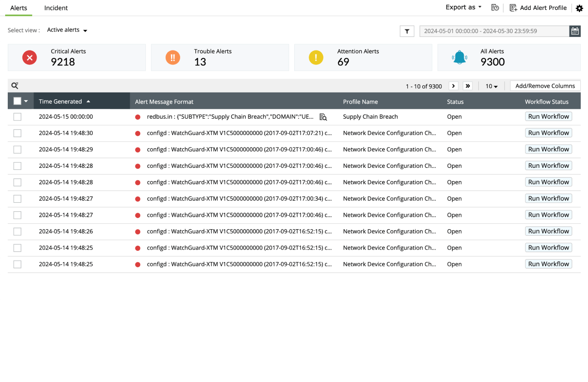Screen dimensions: 588x382
Task: Open the filter funnel icon
Action: tap(407, 31)
